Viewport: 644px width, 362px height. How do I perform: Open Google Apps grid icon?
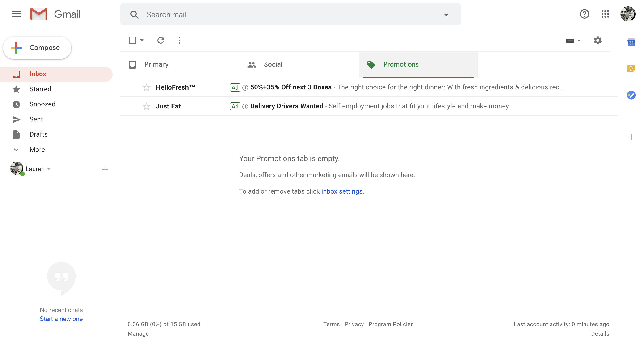(x=605, y=14)
